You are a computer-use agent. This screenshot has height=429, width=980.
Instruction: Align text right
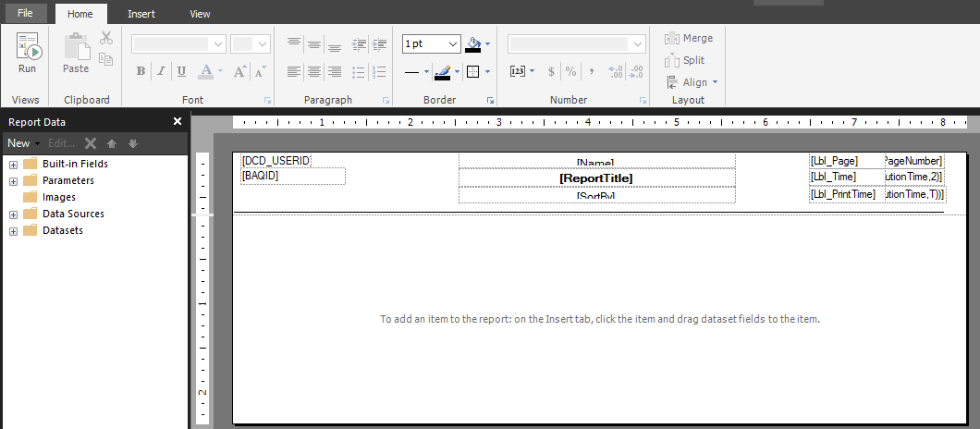coord(335,71)
